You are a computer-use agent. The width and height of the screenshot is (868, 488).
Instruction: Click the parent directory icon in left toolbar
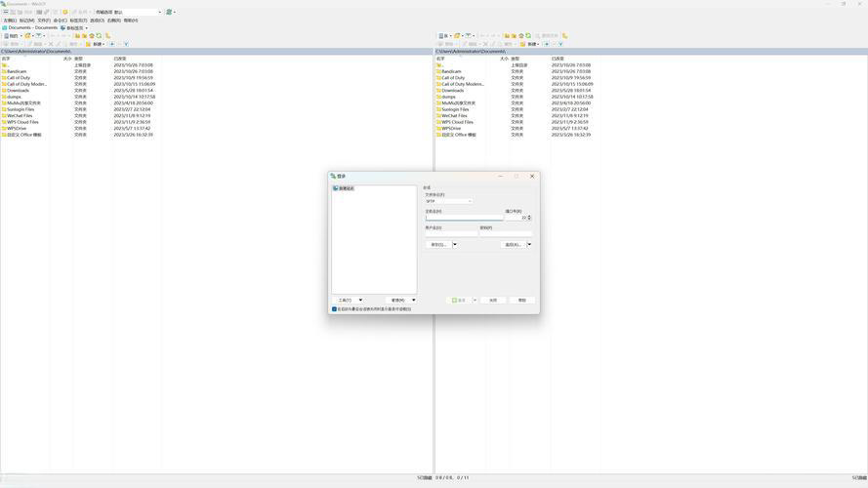coord(77,36)
